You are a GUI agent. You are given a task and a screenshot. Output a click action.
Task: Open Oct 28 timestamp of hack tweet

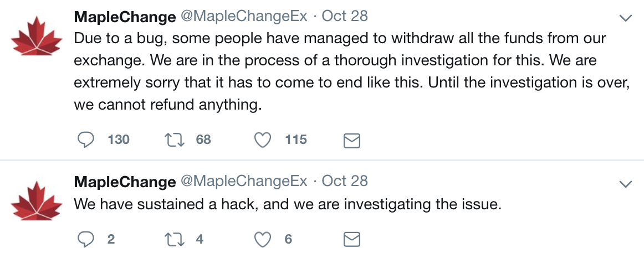click(344, 181)
